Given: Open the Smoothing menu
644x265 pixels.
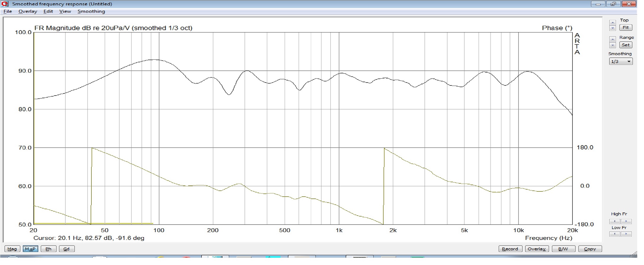Looking at the screenshot, I should [91, 11].
